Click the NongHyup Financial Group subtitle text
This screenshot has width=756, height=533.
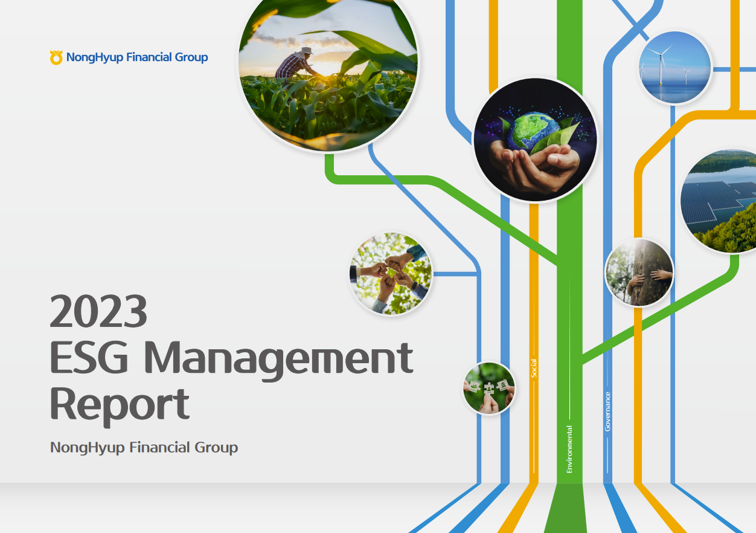point(144,448)
